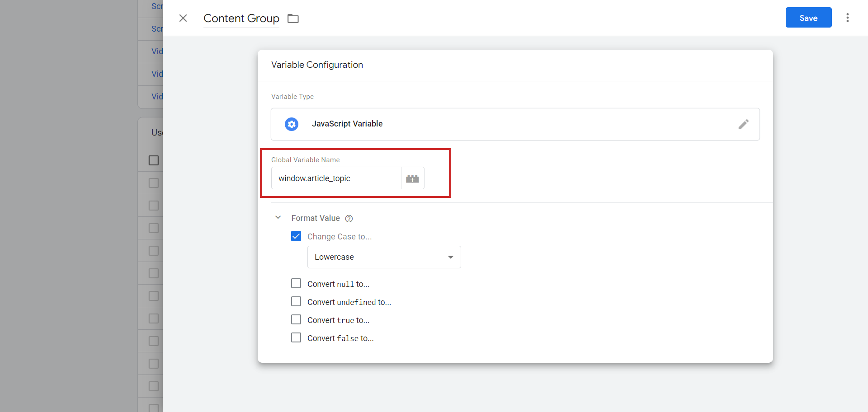Open the variable picker building-block icon

[412, 178]
